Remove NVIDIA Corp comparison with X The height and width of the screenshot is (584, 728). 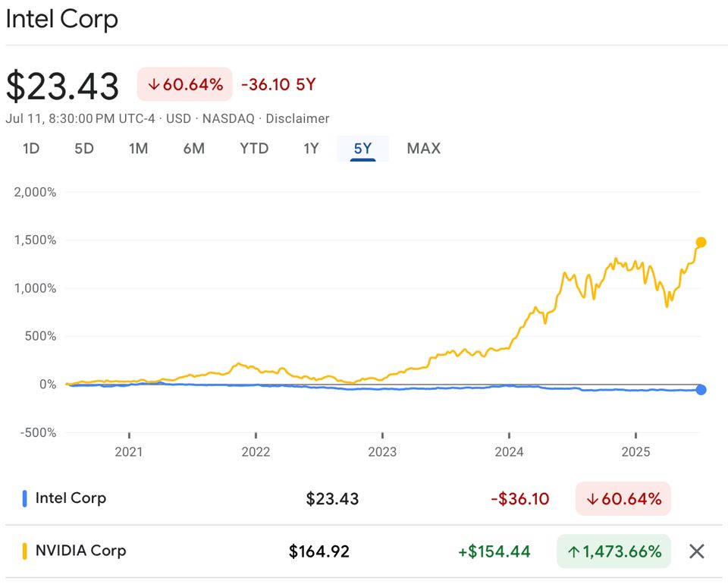(696, 551)
